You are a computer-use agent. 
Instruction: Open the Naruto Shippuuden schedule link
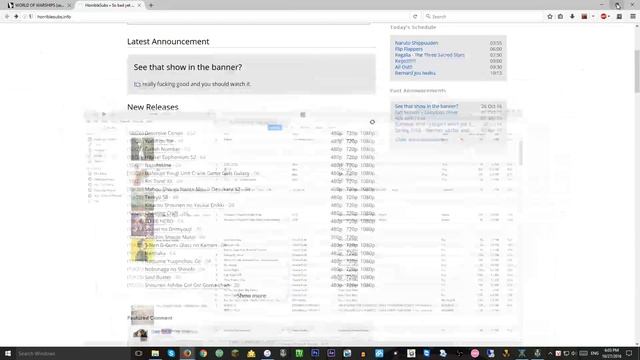(416, 43)
